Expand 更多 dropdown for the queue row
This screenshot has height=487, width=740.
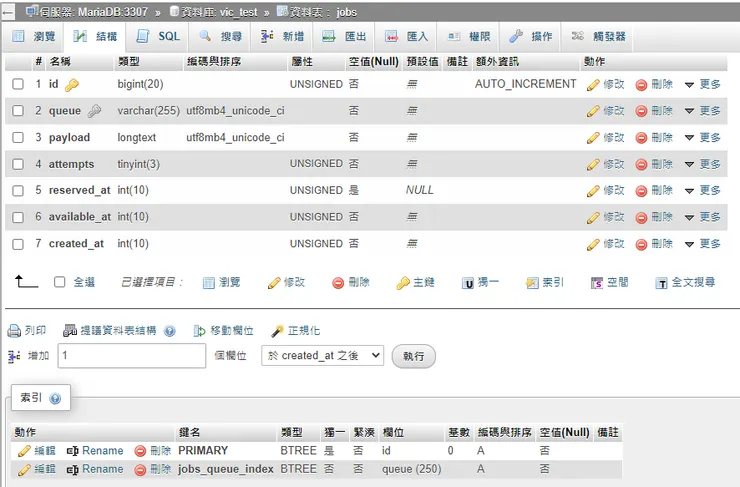[703, 111]
